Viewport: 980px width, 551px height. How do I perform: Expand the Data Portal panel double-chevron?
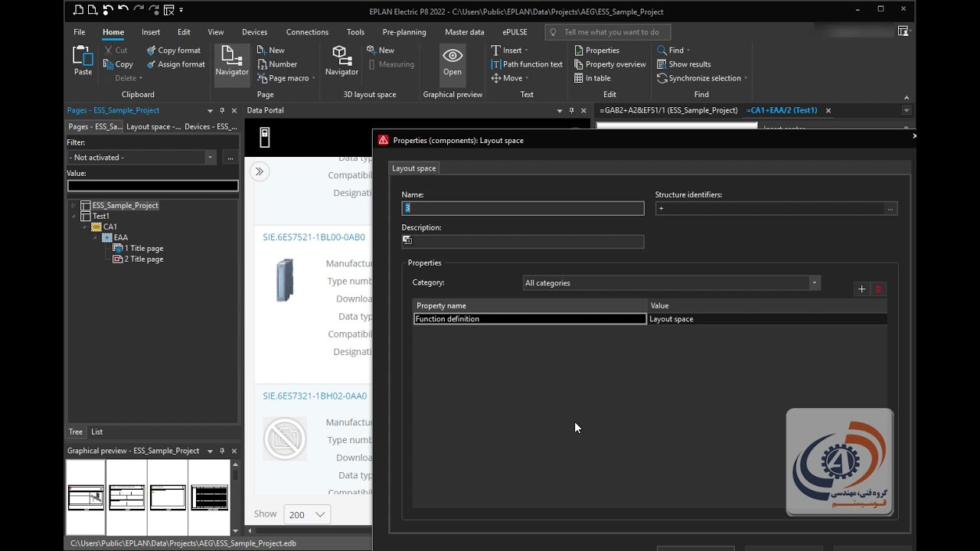pyautogui.click(x=260, y=171)
